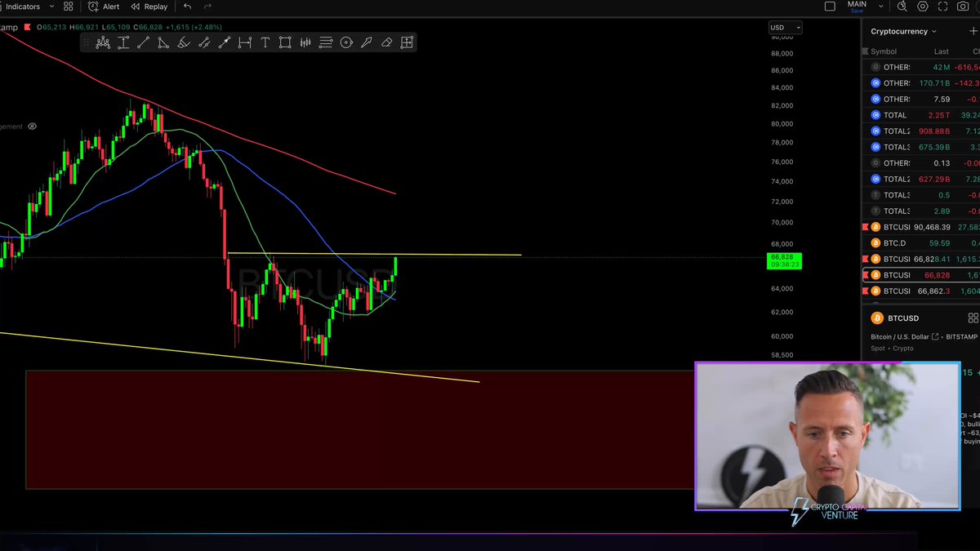The width and height of the screenshot is (980, 551).
Task: Click the Symbol column header
Action: [884, 51]
